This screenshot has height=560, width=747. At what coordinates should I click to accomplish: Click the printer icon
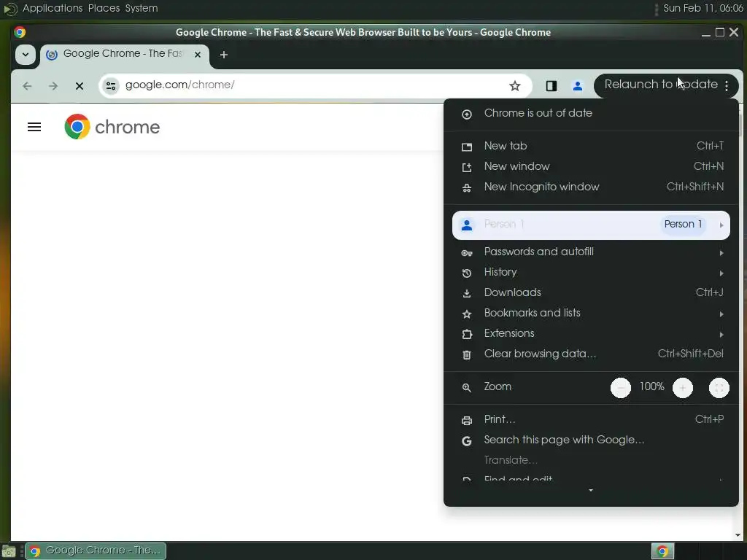[x=467, y=421]
